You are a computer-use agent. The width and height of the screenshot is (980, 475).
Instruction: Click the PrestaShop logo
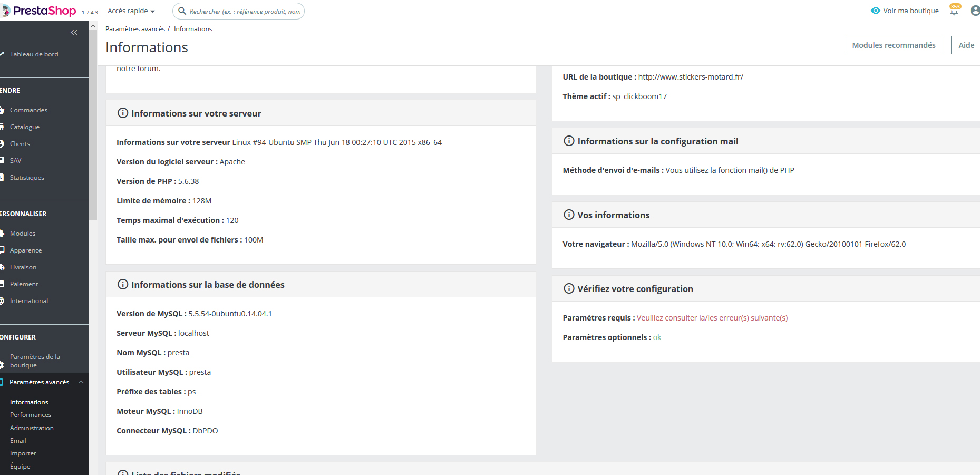(x=39, y=11)
